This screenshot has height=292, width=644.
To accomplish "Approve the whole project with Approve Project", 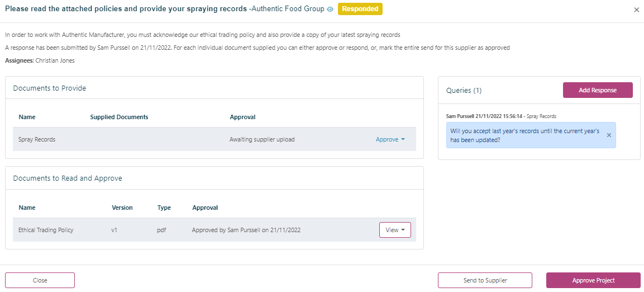I will coord(593,280).
